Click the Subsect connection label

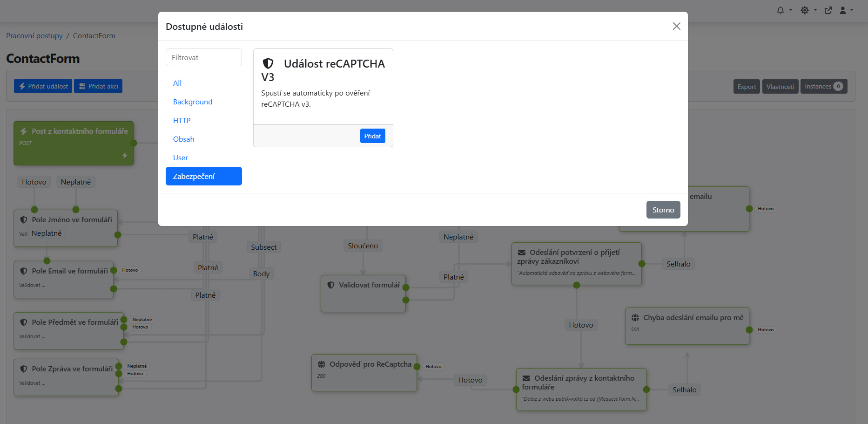coord(263,247)
